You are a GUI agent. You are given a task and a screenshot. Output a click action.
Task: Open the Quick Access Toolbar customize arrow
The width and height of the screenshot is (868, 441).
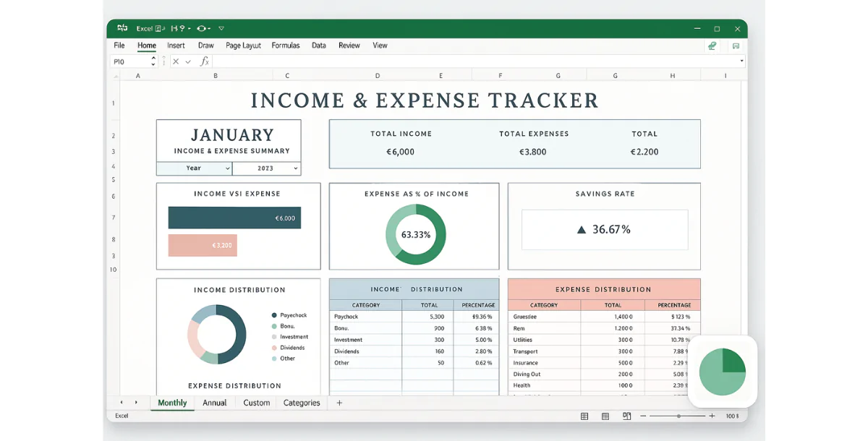point(221,28)
